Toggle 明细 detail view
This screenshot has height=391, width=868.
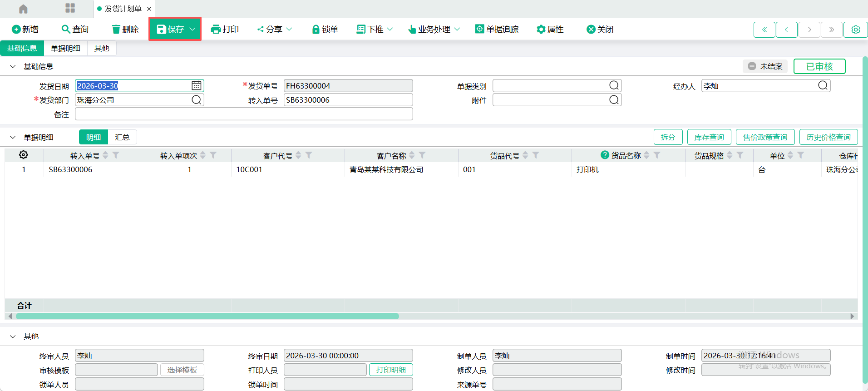(x=94, y=137)
